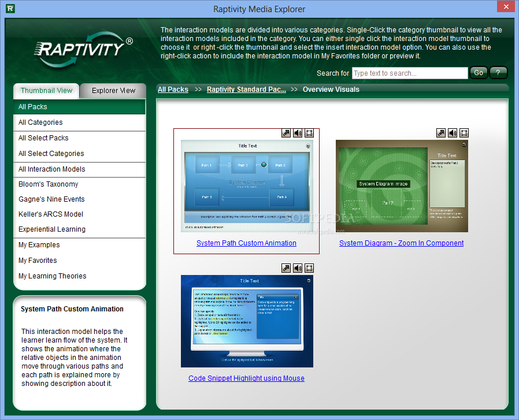519x420 pixels.
Task: Click the Search for text field
Action: [410, 73]
